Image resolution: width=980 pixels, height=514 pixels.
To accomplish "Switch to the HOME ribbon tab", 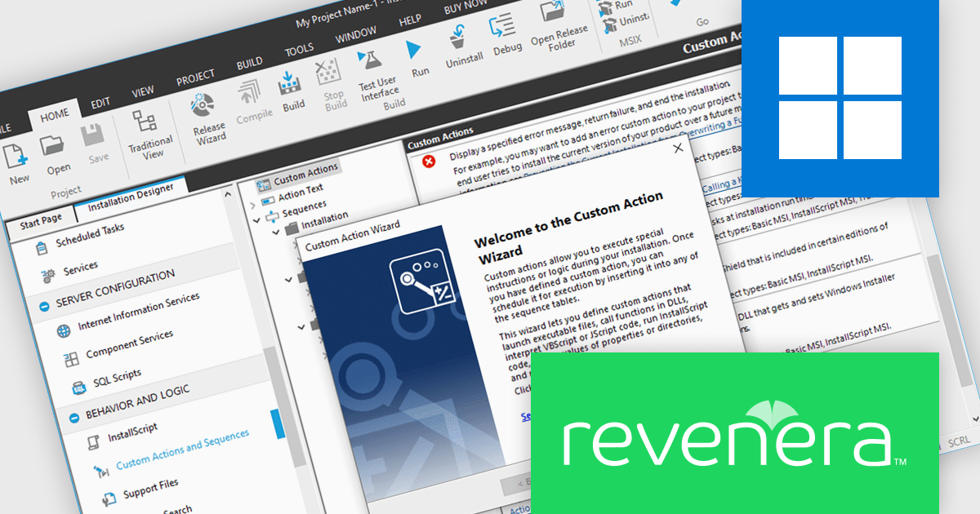I will (54, 117).
